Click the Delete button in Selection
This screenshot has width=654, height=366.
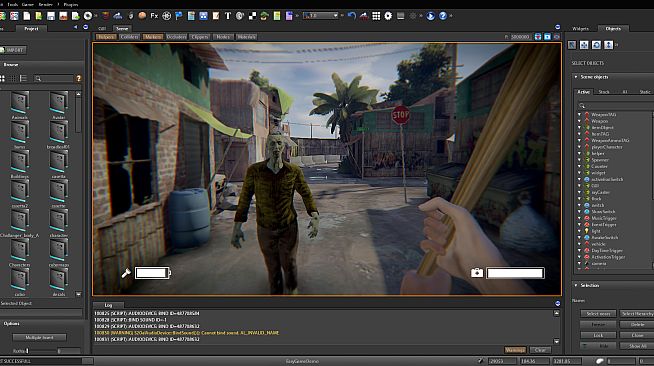pos(637,324)
